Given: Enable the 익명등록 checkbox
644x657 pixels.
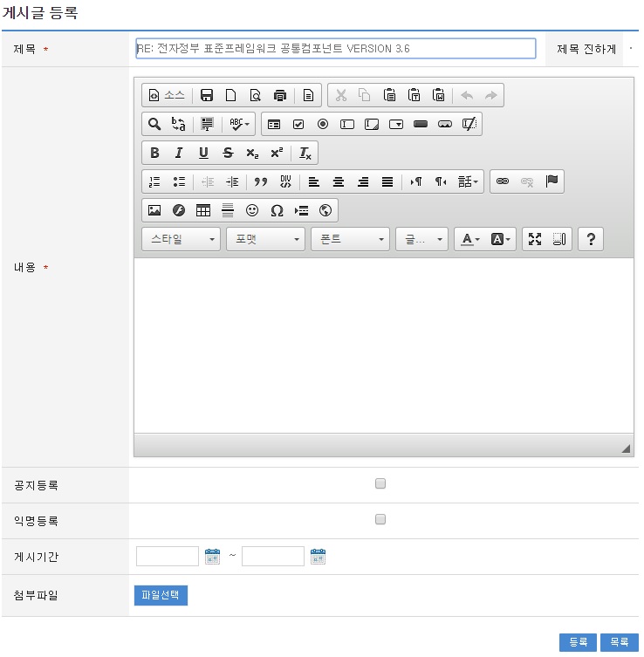Looking at the screenshot, I should tap(380, 520).
